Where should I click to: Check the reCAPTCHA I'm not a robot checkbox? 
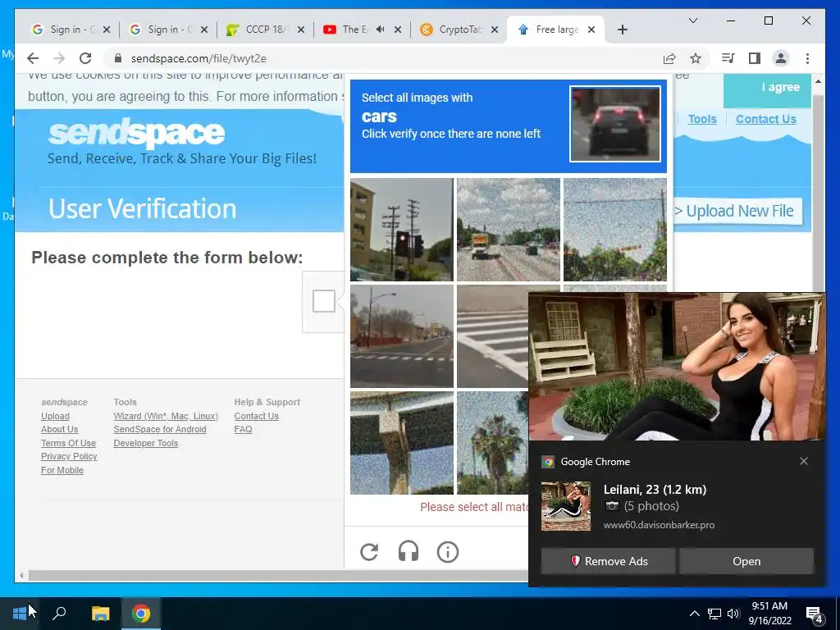coord(323,301)
